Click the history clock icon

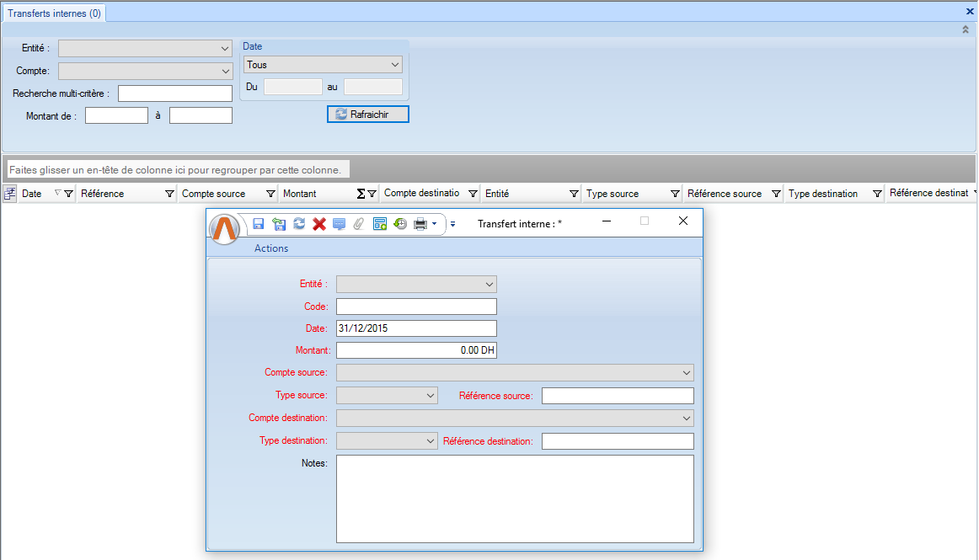click(x=400, y=224)
